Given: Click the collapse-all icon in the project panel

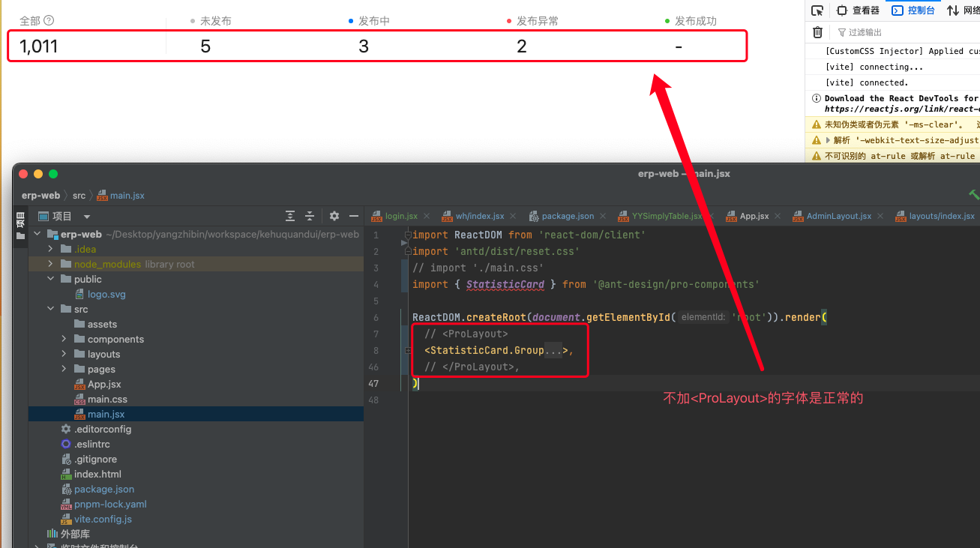Looking at the screenshot, I should point(311,216).
